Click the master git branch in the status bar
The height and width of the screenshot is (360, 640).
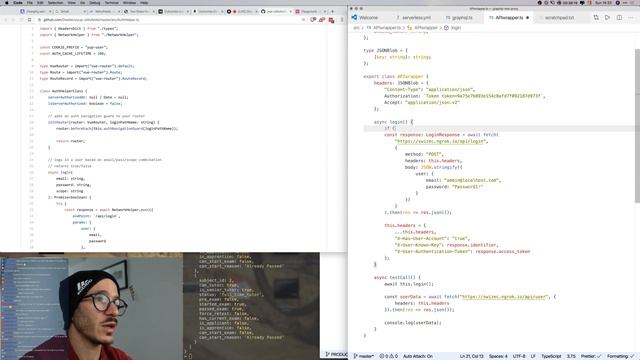(x=363, y=356)
